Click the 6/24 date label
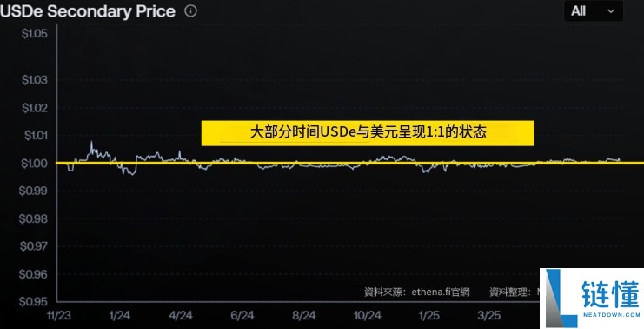 pos(242,316)
